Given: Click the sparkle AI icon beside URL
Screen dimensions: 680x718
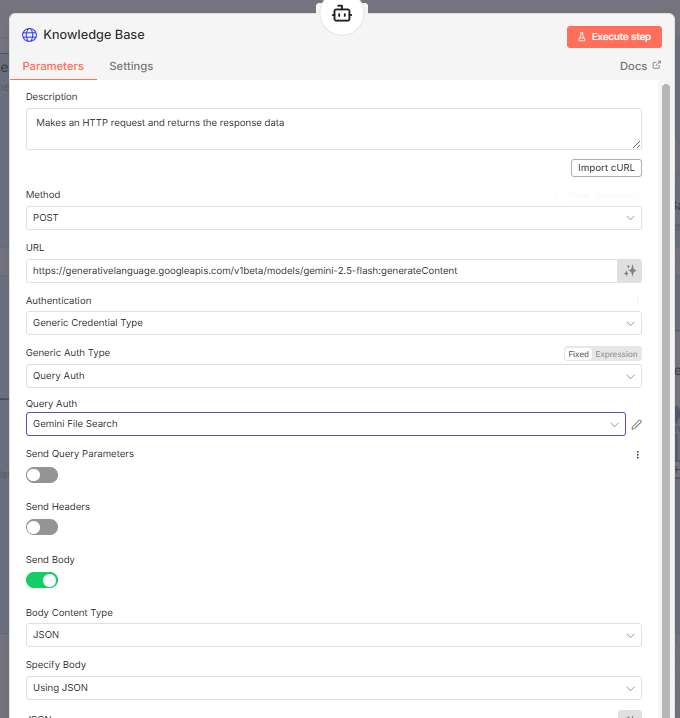Looking at the screenshot, I should point(629,271).
